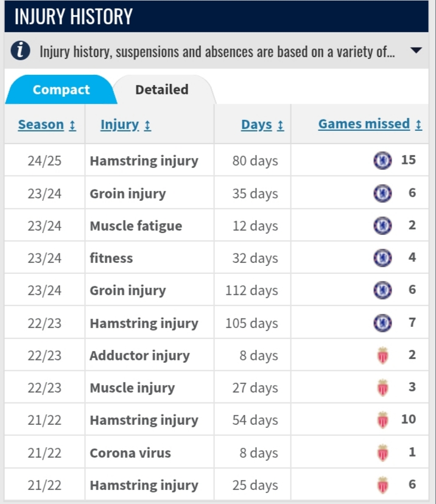436x504 pixels.
Task: Click Monaco crest in Muscle injury row
Action: pyautogui.click(x=382, y=388)
